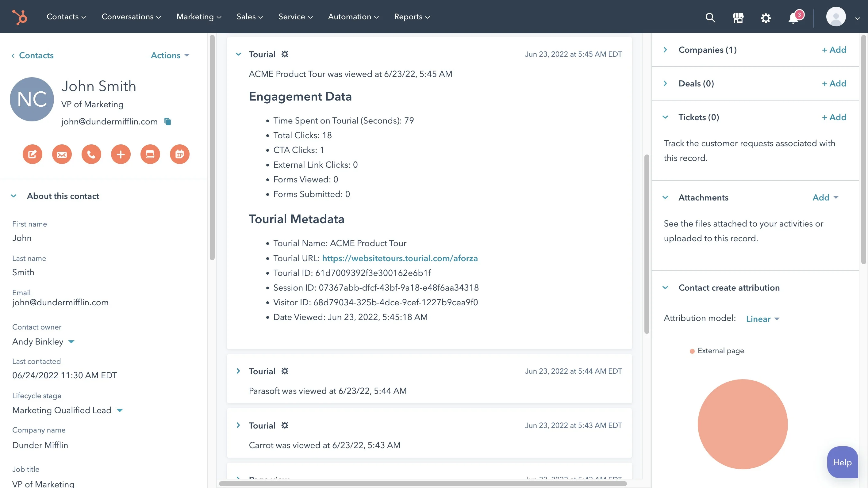This screenshot has height=488, width=868.
Task: Click the John Smith contact name heading
Action: pos(99,86)
